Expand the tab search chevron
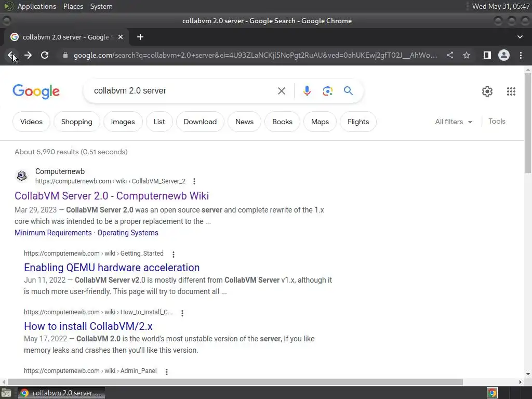The height and width of the screenshot is (399, 532). (520, 37)
